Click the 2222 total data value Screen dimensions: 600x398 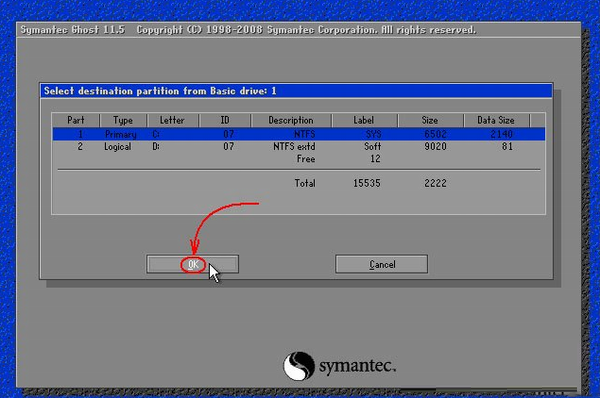click(435, 183)
